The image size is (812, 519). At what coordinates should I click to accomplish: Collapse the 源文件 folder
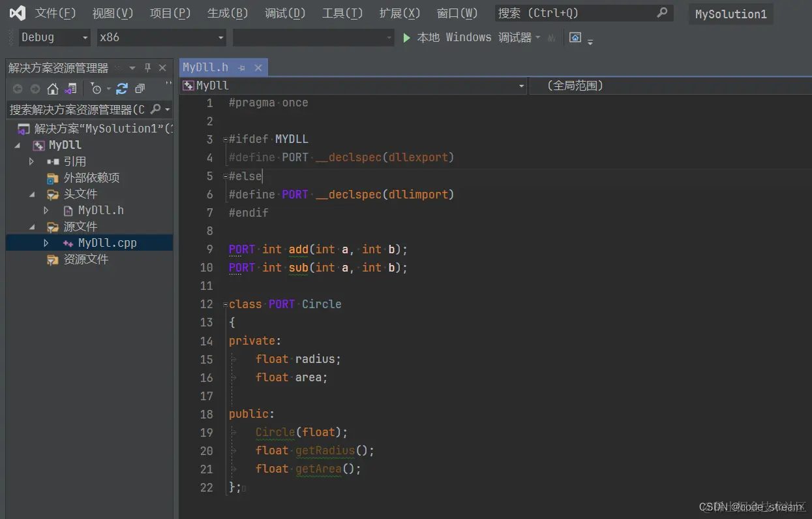click(x=32, y=227)
